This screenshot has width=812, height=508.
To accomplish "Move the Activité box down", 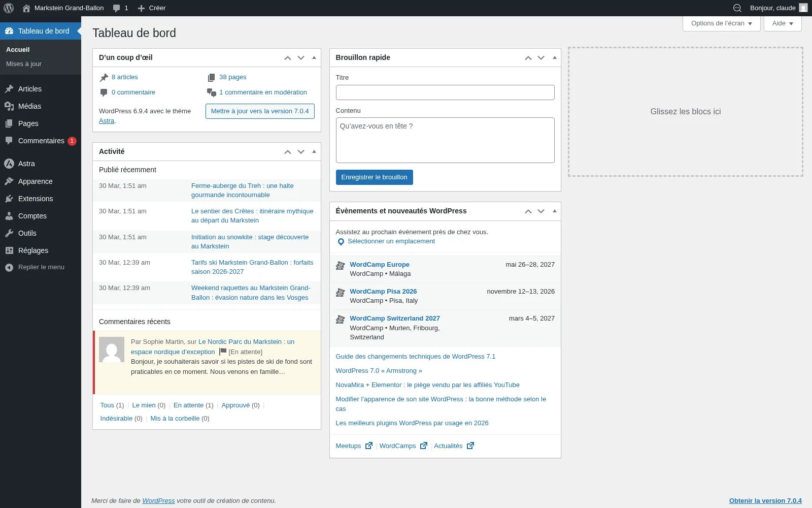I will pos(301,152).
